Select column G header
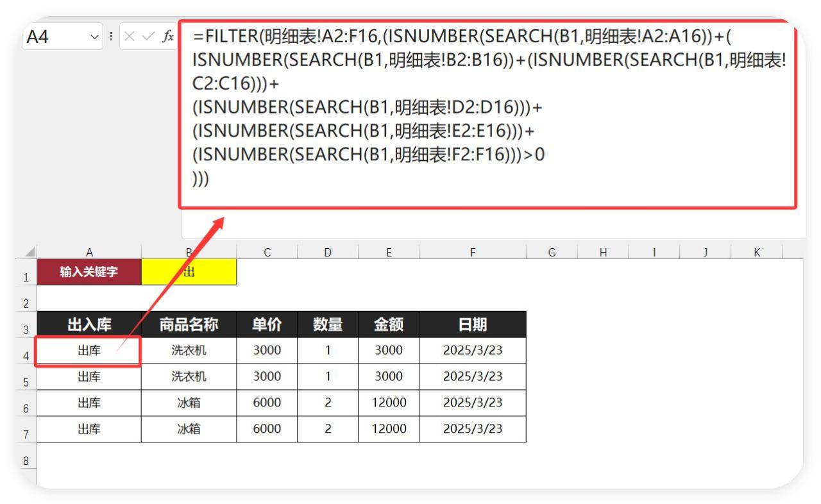821x504 pixels. 552,252
